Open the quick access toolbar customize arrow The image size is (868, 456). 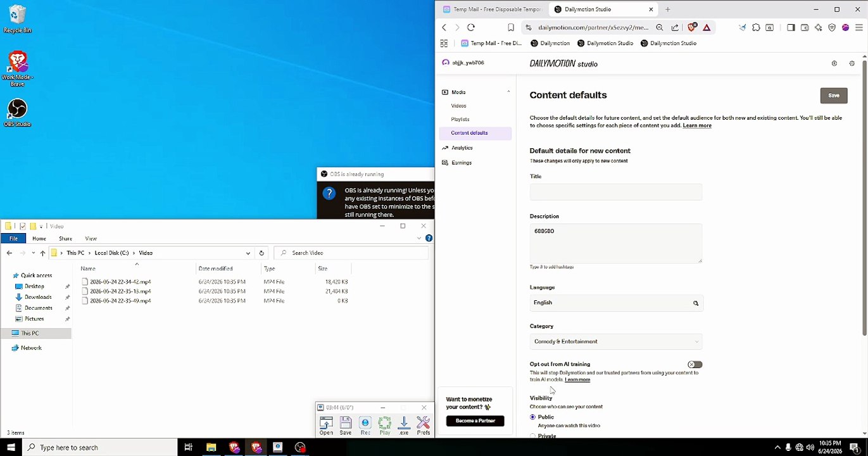click(41, 226)
